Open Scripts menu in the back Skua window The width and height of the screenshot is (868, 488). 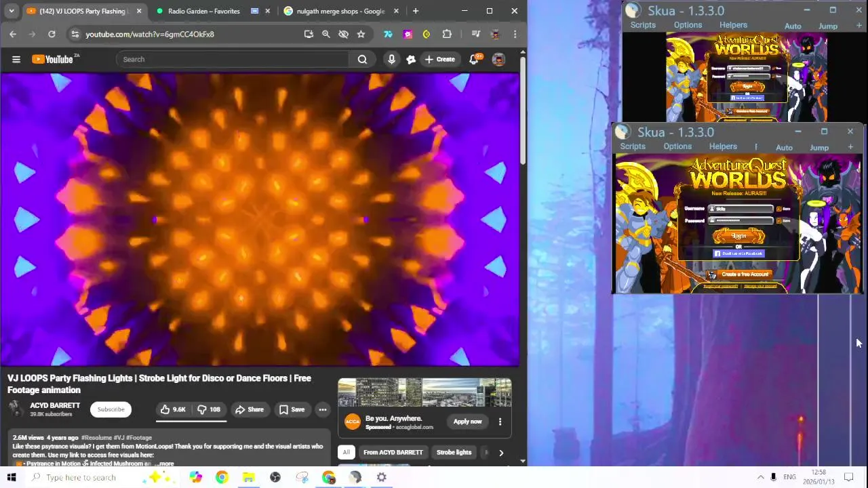[x=643, y=25]
